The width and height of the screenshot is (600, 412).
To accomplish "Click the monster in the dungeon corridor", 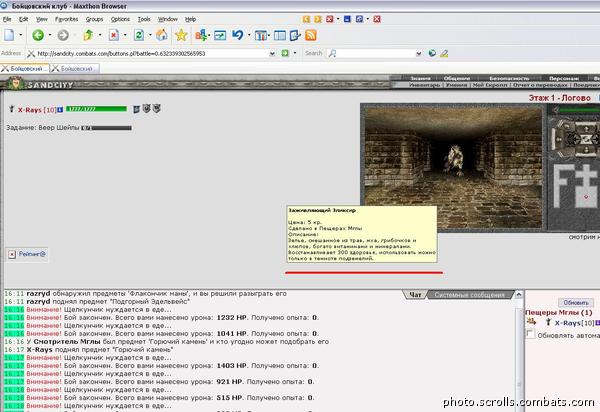I will 455,160.
